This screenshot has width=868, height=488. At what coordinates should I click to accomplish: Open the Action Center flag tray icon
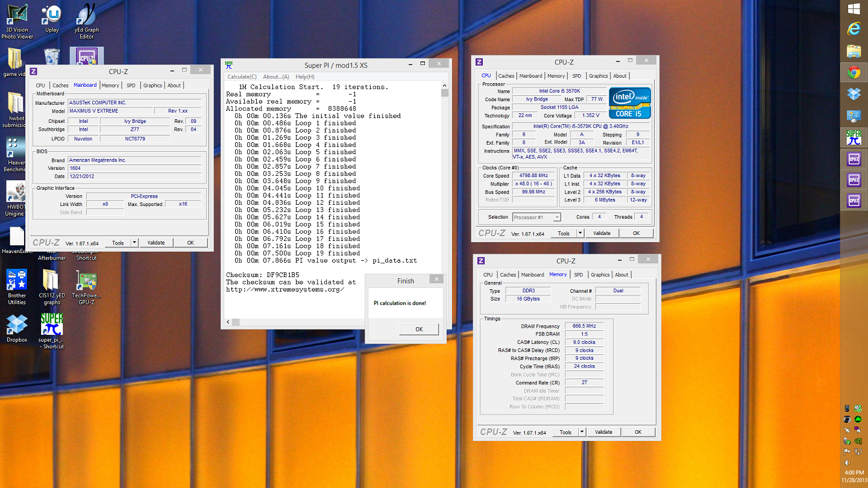click(x=848, y=451)
